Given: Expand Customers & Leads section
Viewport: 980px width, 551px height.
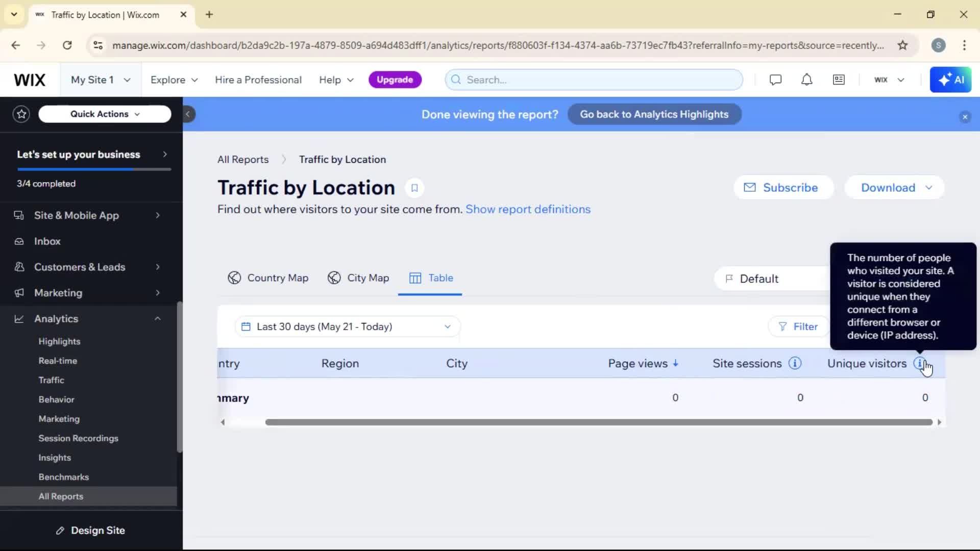Looking at the screenshot, I should coord(88,267).
